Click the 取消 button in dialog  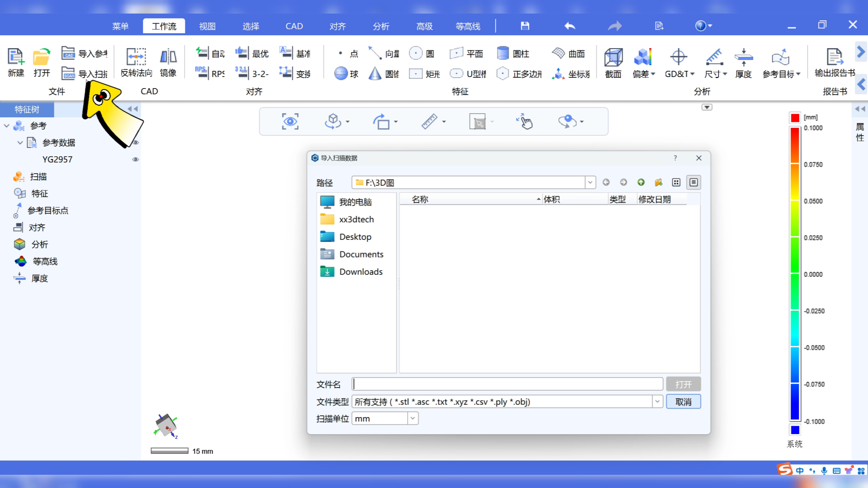(x=683, y=402)
